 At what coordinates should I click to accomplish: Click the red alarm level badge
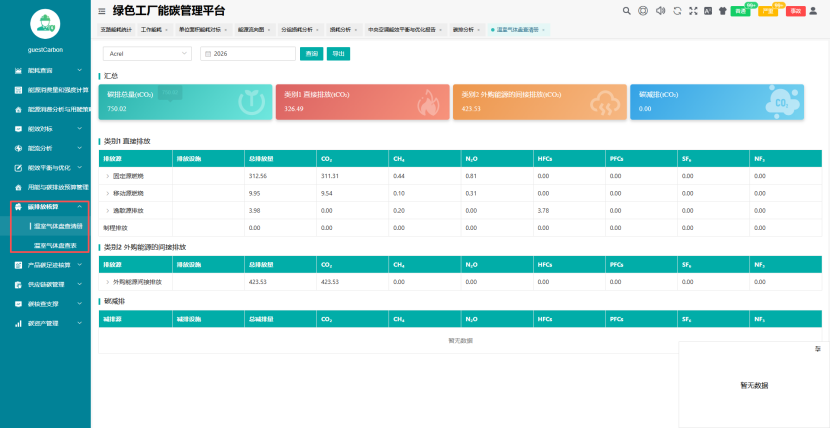(796, 11)
